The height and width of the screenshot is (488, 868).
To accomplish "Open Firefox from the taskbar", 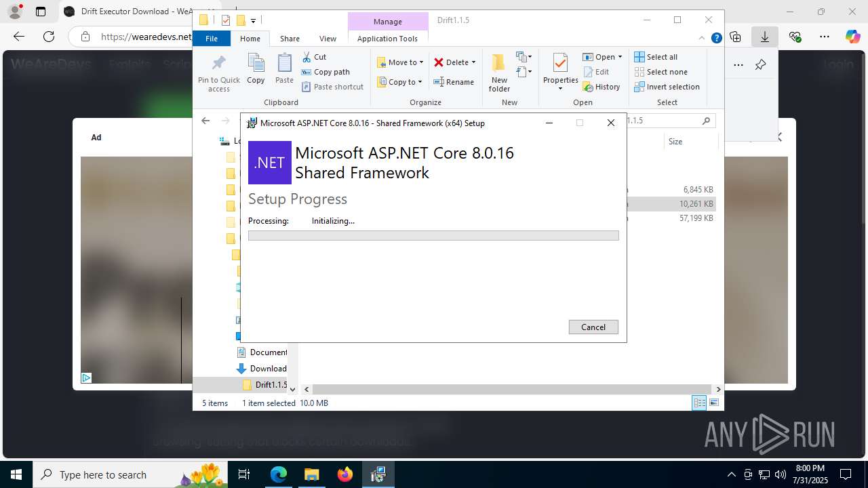I will 344,474.
